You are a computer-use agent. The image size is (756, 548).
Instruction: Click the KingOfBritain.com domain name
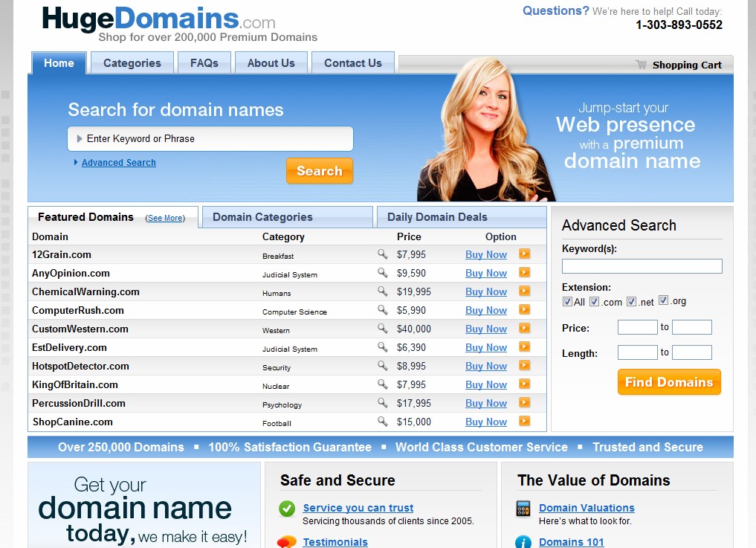click(x=75, y=385)
